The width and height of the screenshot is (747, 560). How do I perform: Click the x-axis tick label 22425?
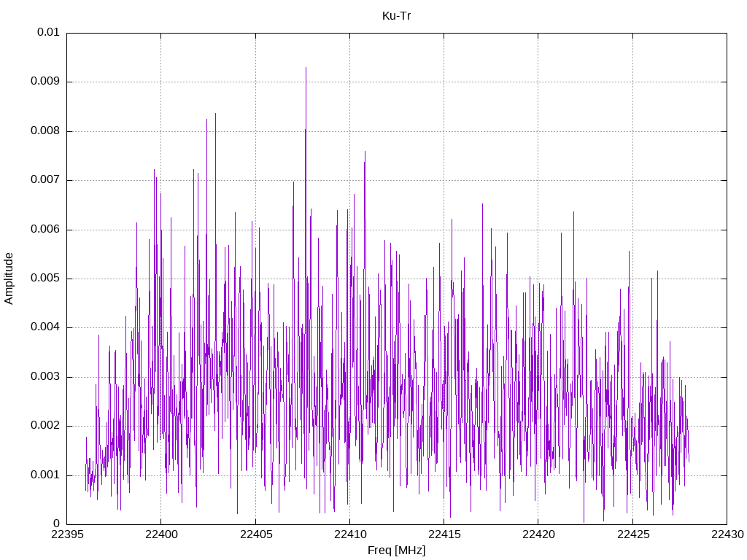[632, 534]
